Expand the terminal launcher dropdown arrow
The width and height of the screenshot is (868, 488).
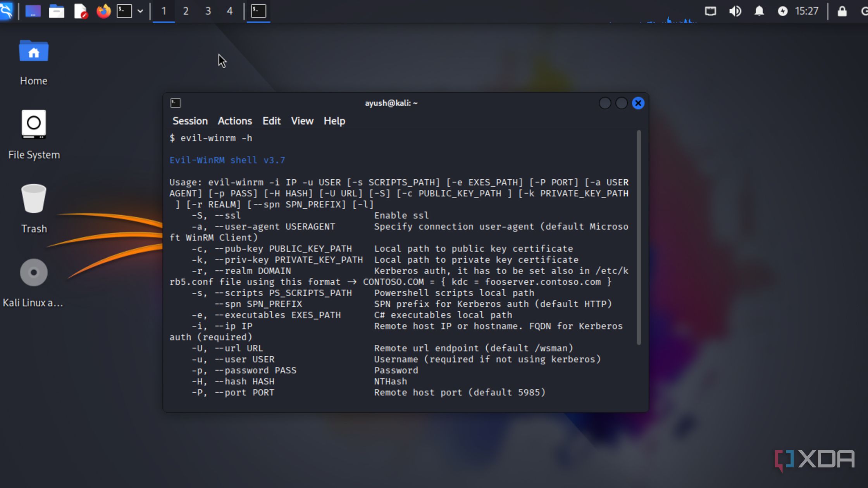click(x=140, y=11)
